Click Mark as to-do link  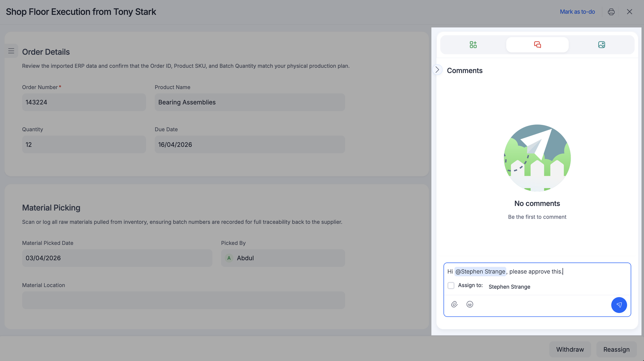click(577, 12)
